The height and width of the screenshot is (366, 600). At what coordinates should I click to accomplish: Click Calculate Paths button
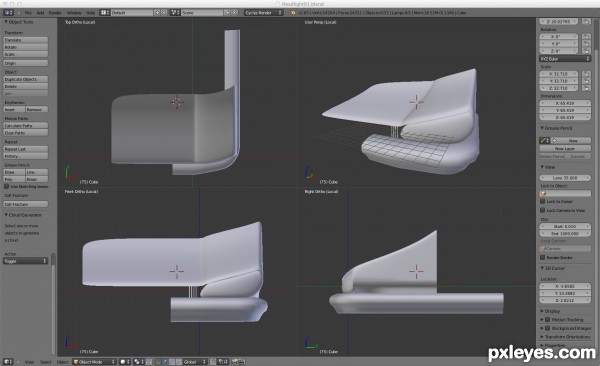point(26,126)
